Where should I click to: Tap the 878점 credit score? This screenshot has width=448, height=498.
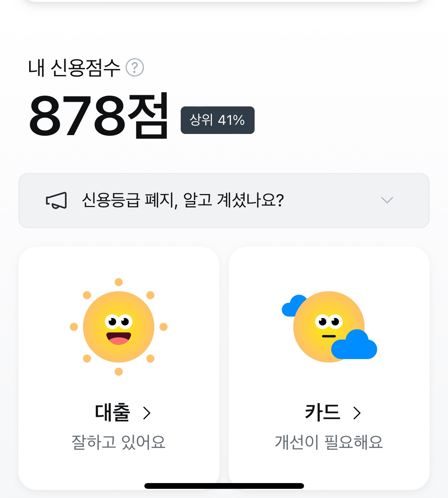click(x=99, y=116)
